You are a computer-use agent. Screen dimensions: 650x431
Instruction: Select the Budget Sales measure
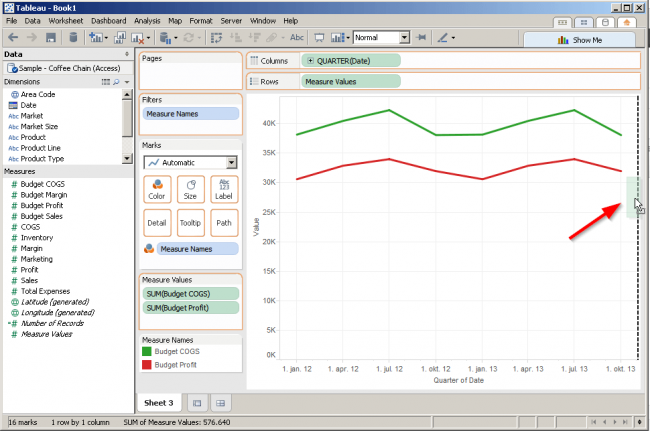(41, 216)
